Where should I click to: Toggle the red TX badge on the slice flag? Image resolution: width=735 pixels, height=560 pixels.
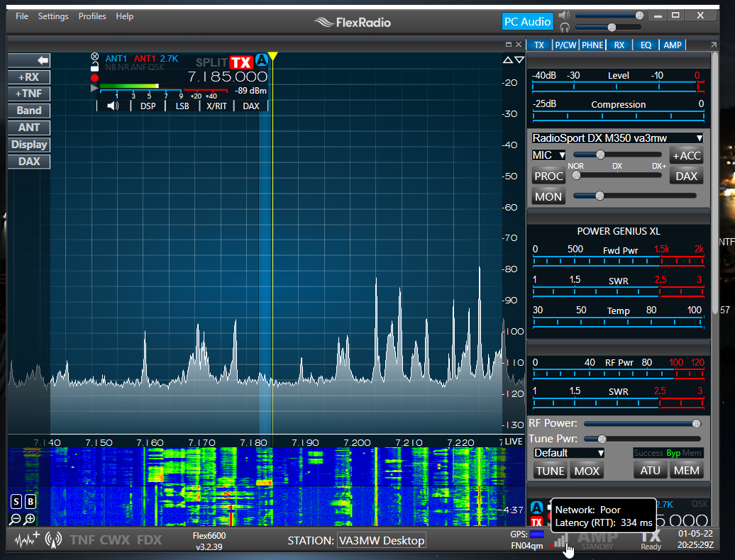pos(241,63)
